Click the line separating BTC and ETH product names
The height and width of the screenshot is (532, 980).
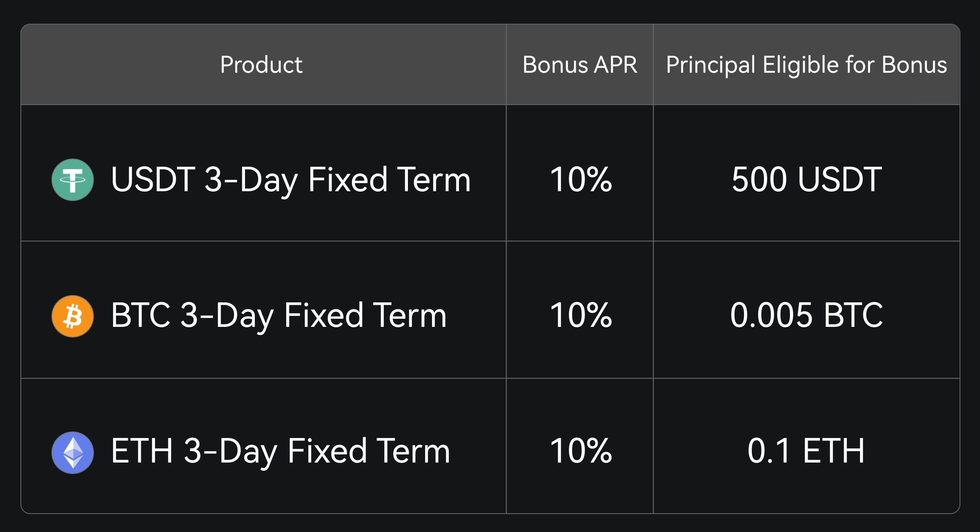pos(263,378)
